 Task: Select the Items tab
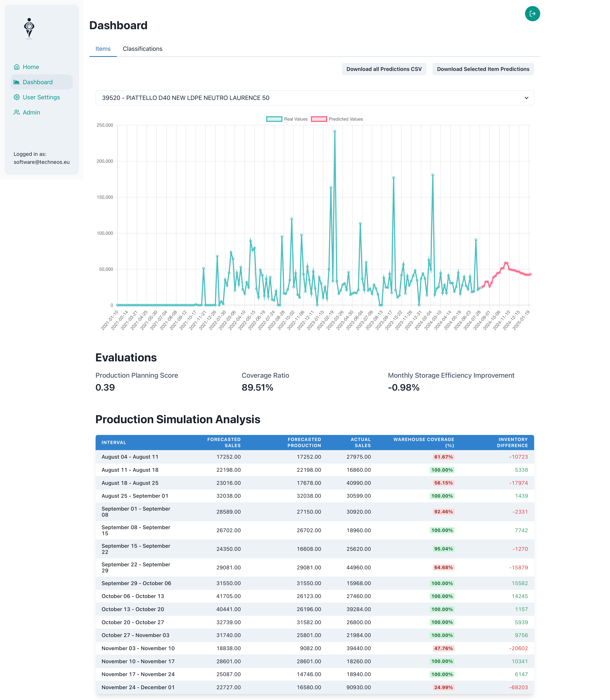pyautogui.click(x=103, y=49)
